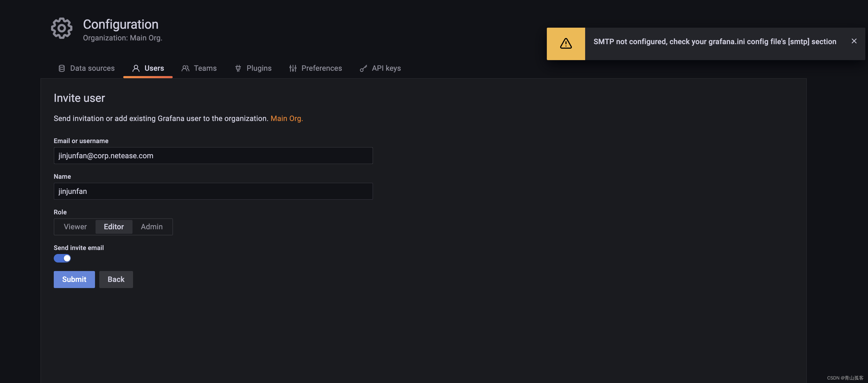
Task: Switch to the Teams tab
Action: tap(205, 68)
